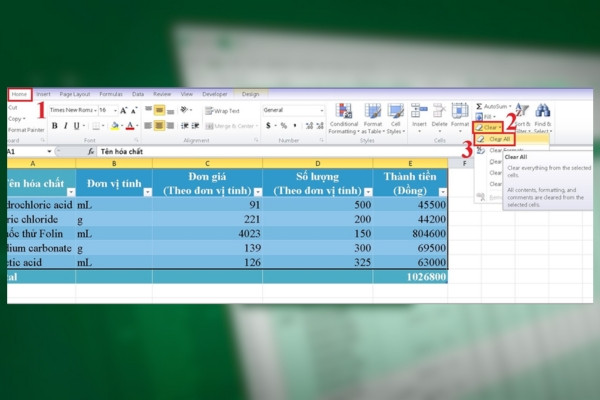Open Cell Styles gallery
600x400 pixels.
click(x=396, y=119)
